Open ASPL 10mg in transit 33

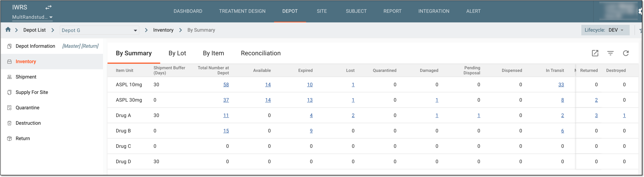coord(561,85)
